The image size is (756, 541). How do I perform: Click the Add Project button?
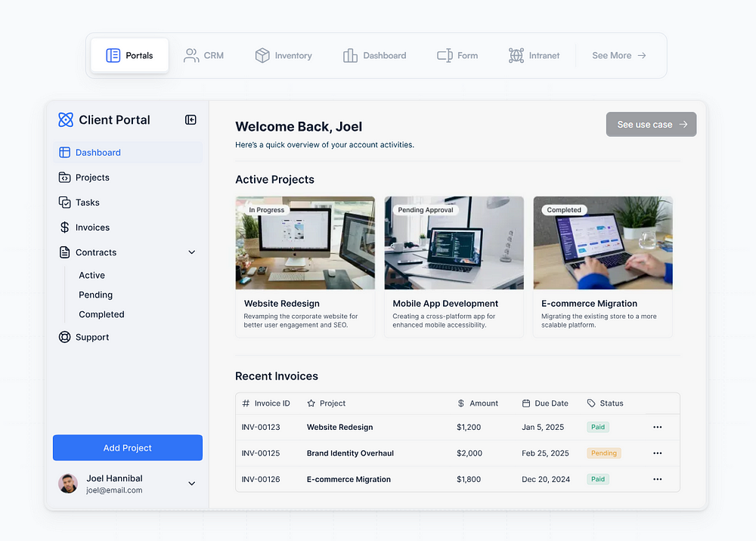(128, 448)
